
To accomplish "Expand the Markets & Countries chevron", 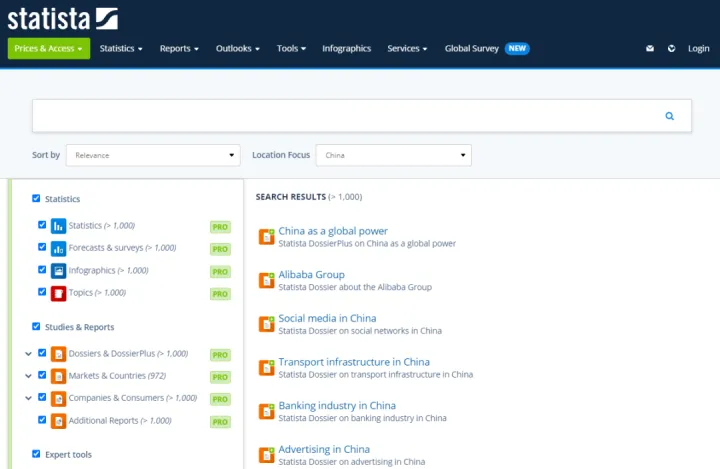I will pos(28,376).
